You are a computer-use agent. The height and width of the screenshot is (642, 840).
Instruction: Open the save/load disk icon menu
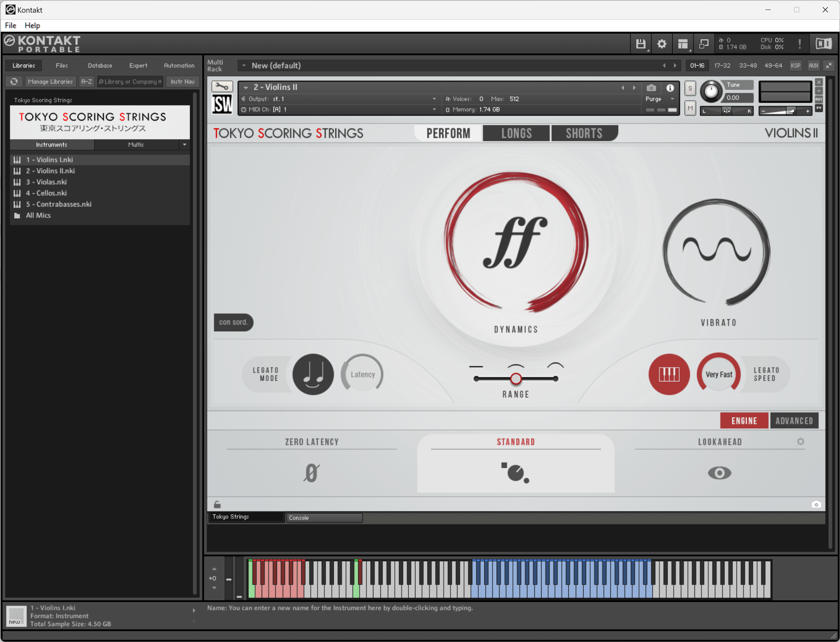(640, 44)
